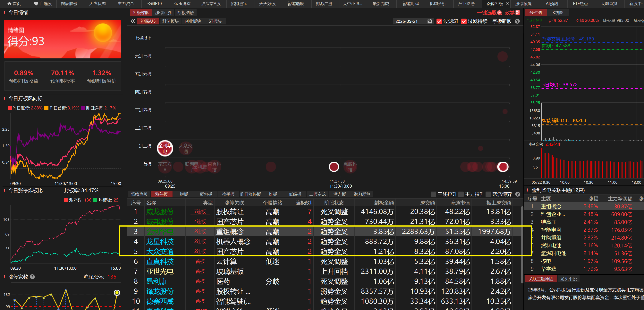Image resolution: width=644 pixels, height=310 pixels.
Task: Open the K线图 tab
Action: point(558,13)
